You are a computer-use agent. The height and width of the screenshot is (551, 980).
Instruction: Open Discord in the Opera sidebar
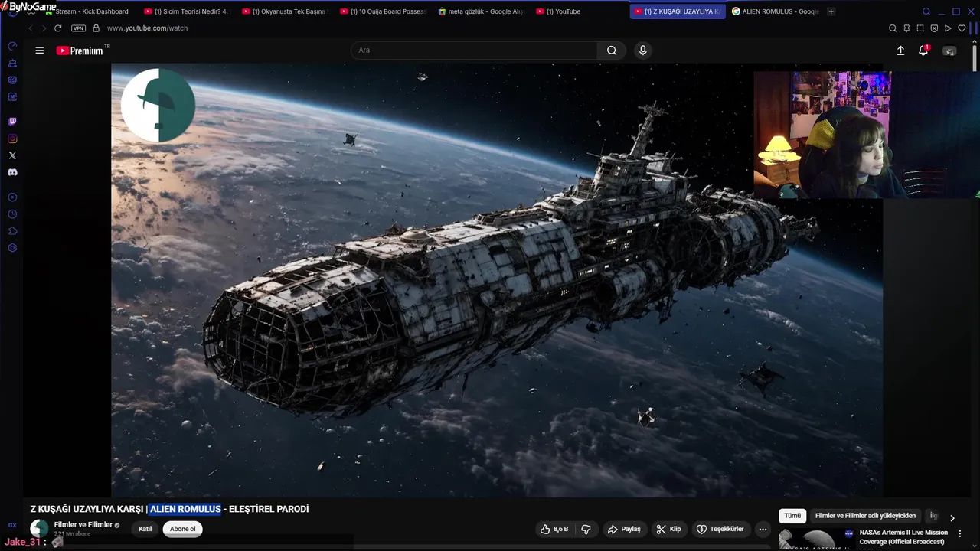point(12,172)
